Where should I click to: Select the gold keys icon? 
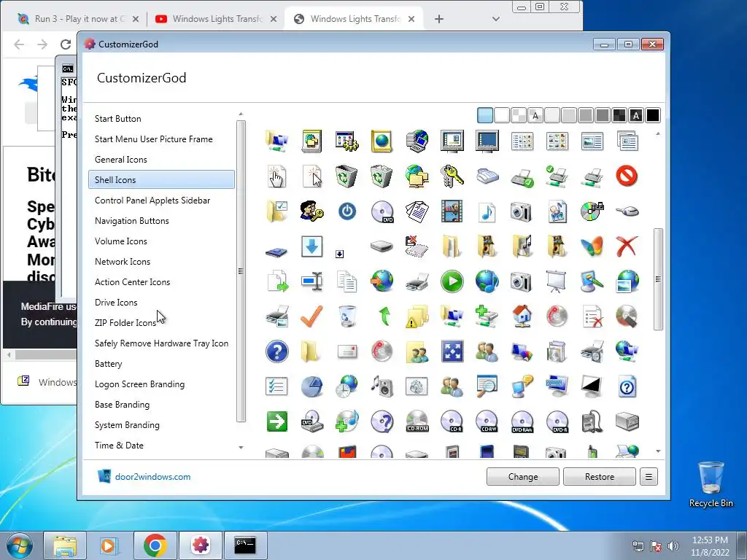point(452,176)
